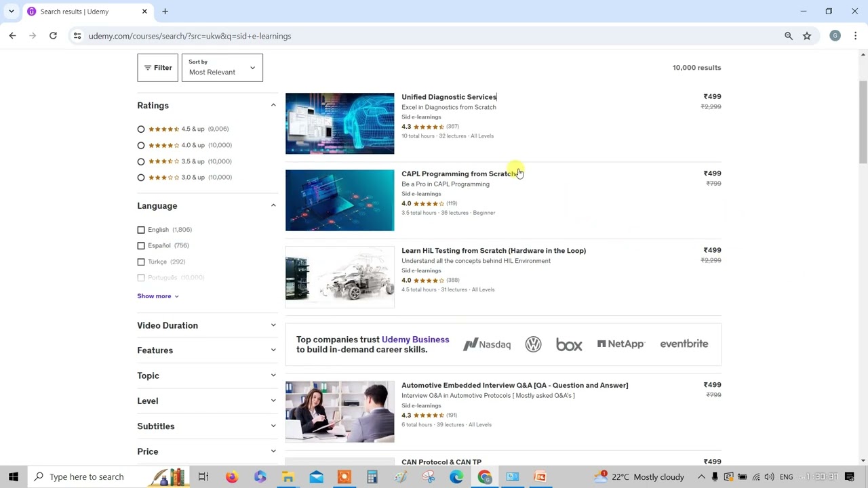The width and height of the screenshot is (868, 488).
Task: Click the HiL Testing course thumbnail
Action: [x=340, y=277]
